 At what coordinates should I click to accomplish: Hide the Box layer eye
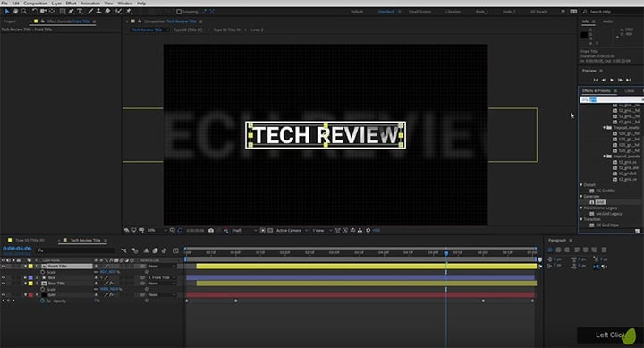pos(4,277)
